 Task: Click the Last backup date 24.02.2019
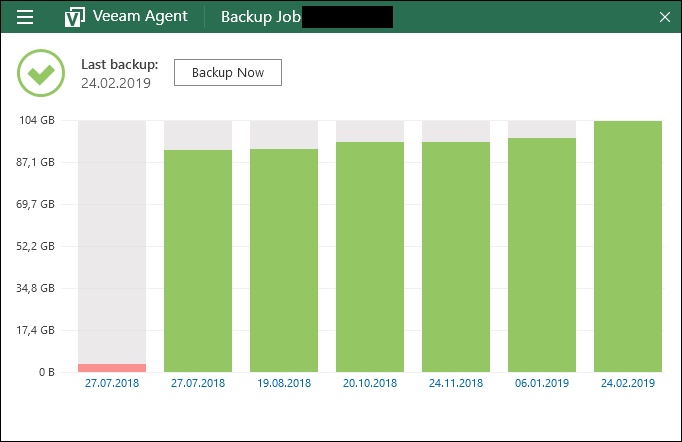pyautogui.click(x=116, y=83)
